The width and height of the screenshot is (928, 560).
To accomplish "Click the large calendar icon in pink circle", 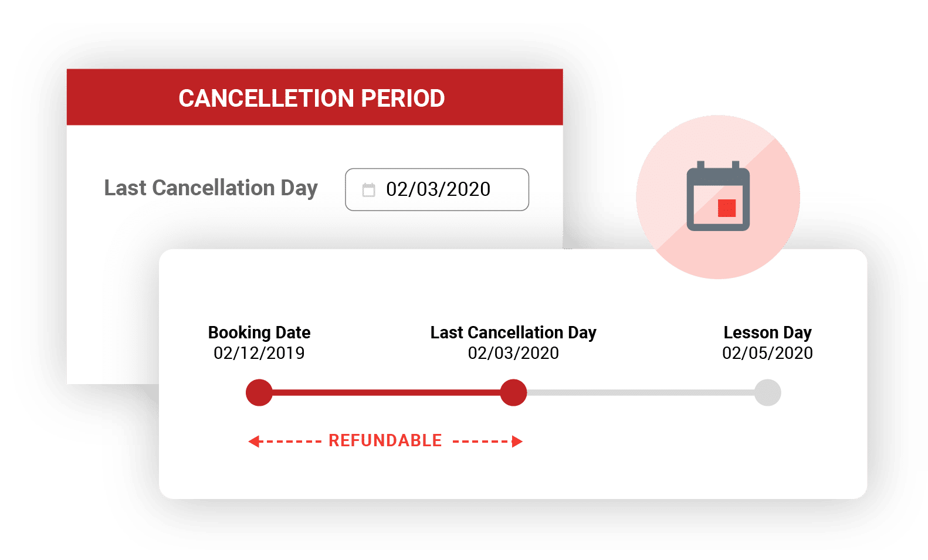I will [718, 196].
